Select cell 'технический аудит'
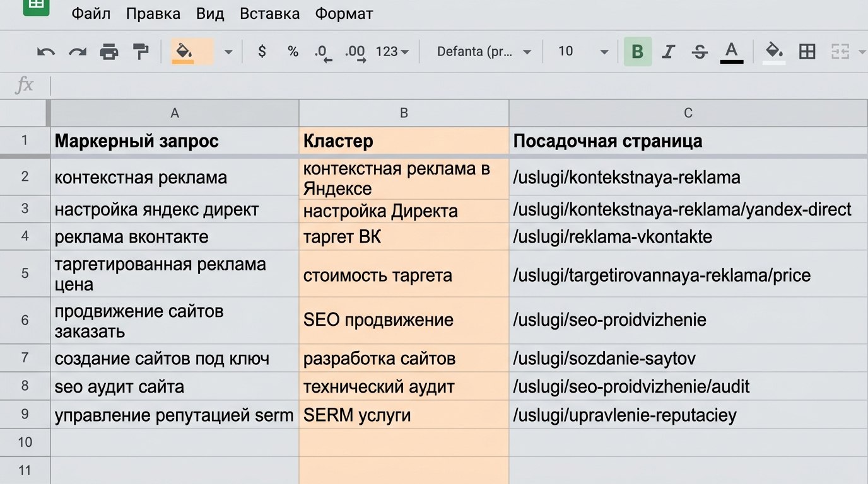 (x=404, y=386)
